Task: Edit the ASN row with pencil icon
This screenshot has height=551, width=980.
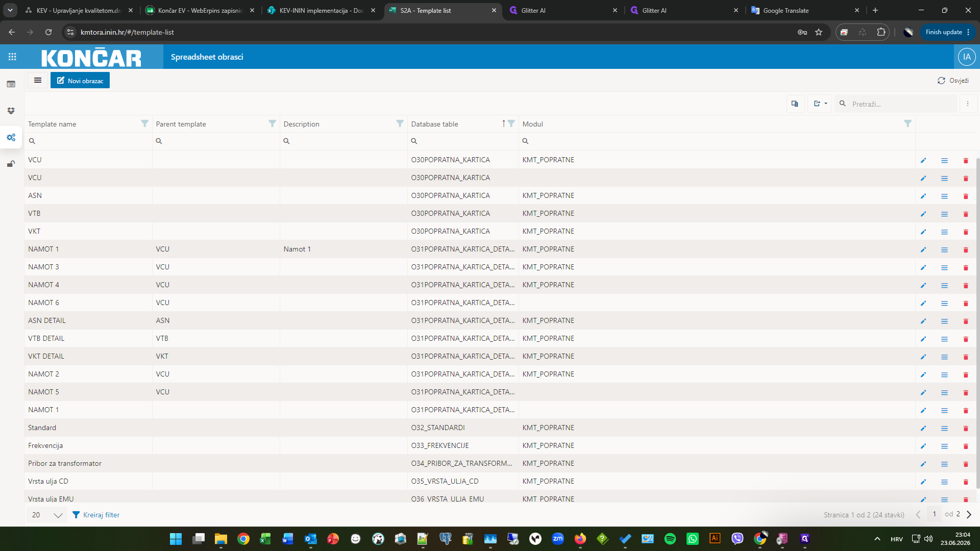Action: [x=923, y=196]
